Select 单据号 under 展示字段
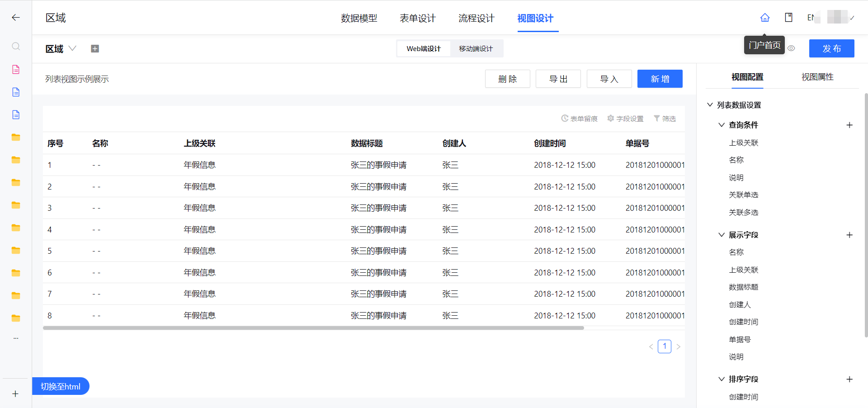This screenshot has width=868, height=408. (740, 339)
